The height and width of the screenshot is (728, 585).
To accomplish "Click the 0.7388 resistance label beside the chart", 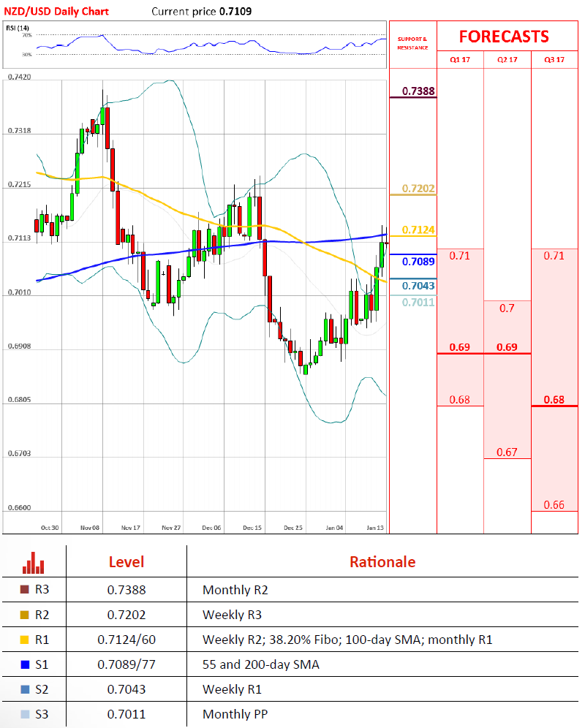I will [418, 91].
